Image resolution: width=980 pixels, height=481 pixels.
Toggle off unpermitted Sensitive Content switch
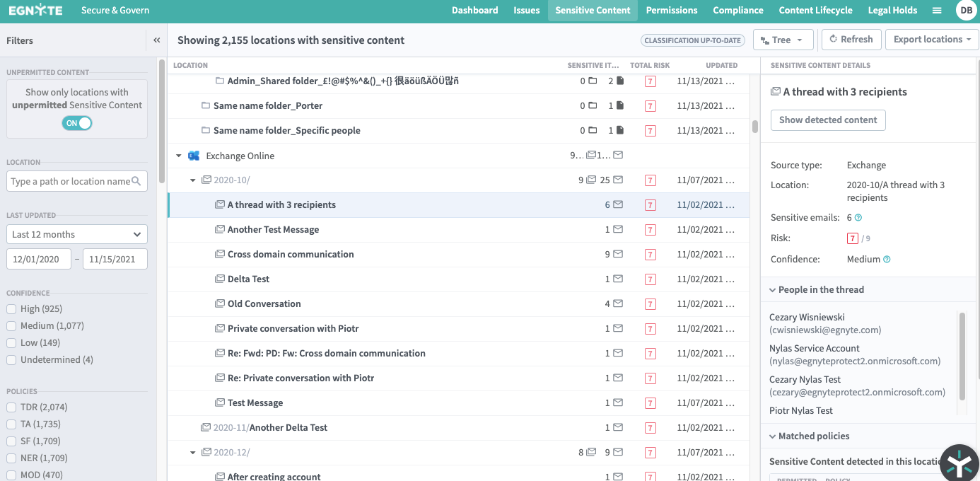[77, 123]
